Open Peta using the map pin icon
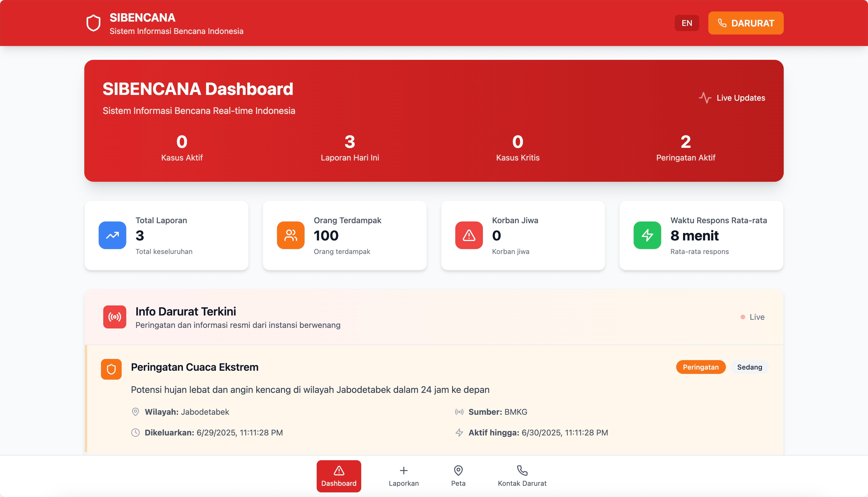The image size is (868, 497). point(458,470)
